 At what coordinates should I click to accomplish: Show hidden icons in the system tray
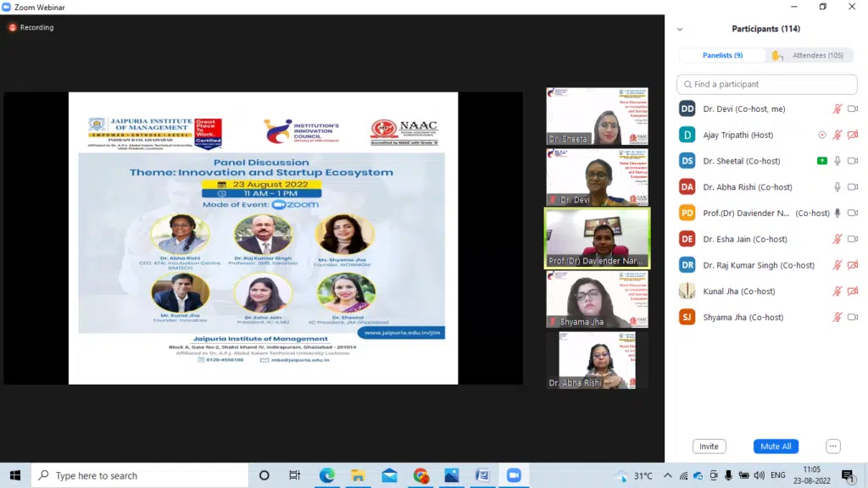pyautogui.click(x=667, y=475)
